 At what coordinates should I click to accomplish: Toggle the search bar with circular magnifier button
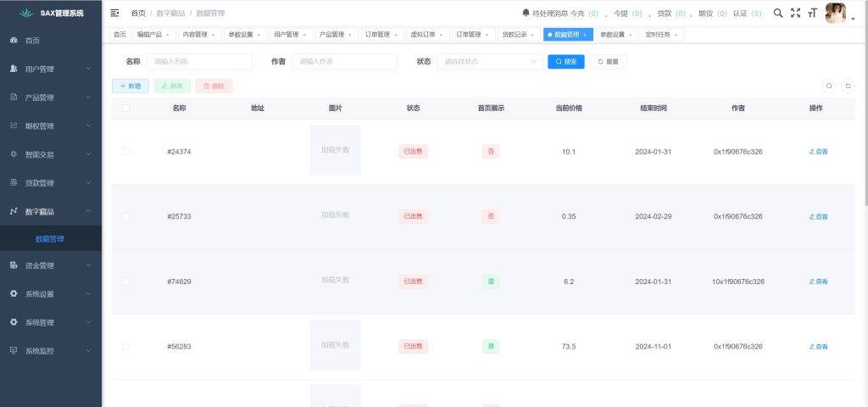tap(829, 86)
